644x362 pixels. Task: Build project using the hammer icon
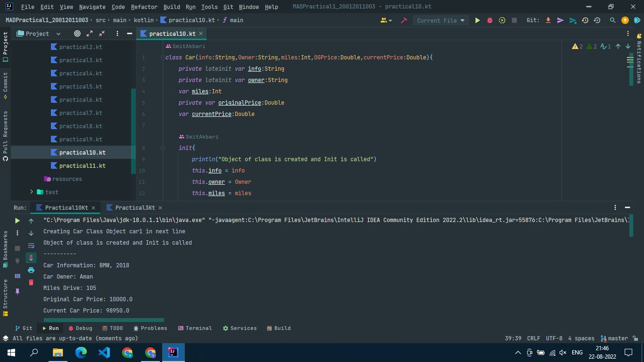click(404, 20)
